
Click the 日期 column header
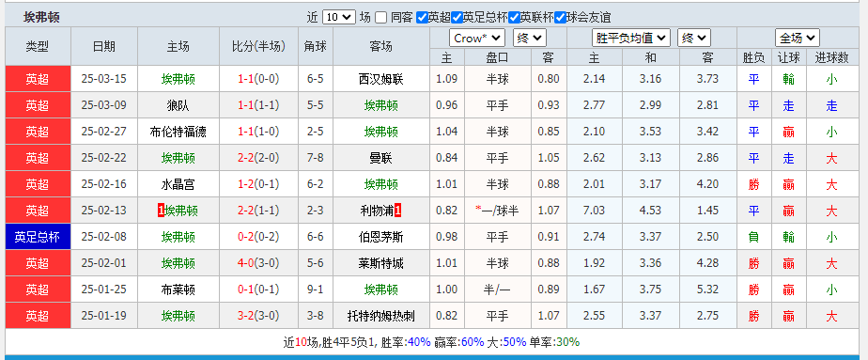pos(104,46)
